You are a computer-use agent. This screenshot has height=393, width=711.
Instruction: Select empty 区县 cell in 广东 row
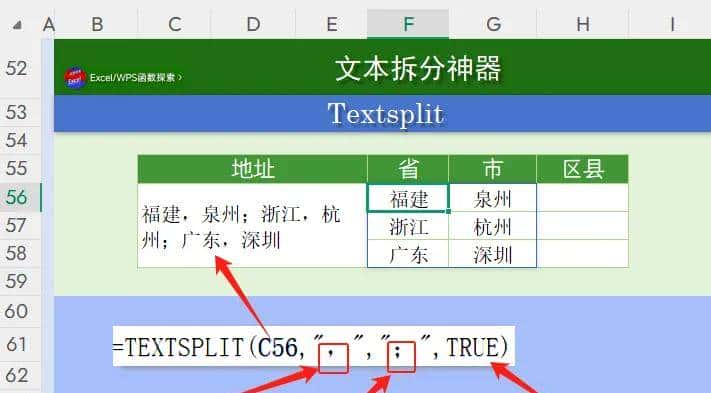pos(583,254)
